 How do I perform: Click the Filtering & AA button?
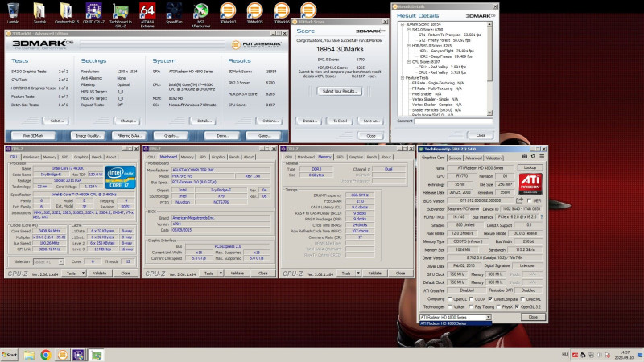pyautogui.click(x=129, y=135)
